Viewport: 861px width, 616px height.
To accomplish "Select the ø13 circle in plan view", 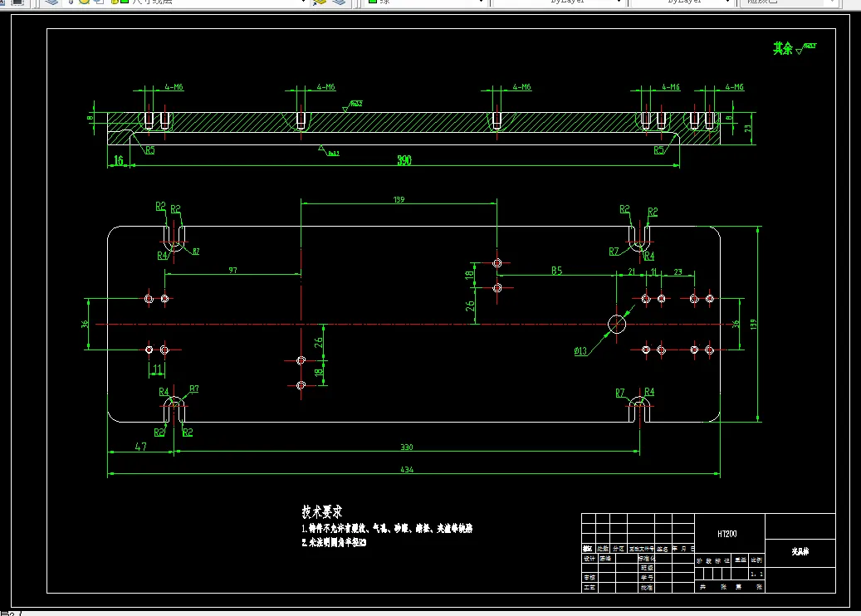I will point(617,325).
